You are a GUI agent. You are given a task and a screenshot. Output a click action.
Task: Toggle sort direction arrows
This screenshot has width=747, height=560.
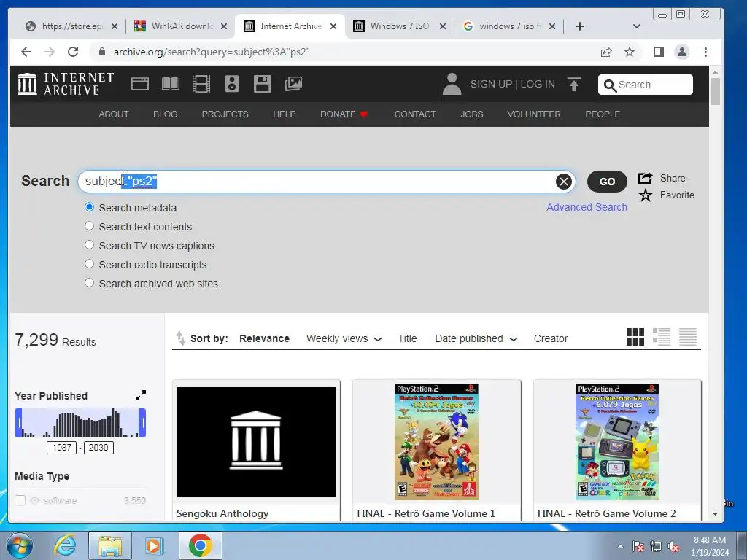pos(181,338)
